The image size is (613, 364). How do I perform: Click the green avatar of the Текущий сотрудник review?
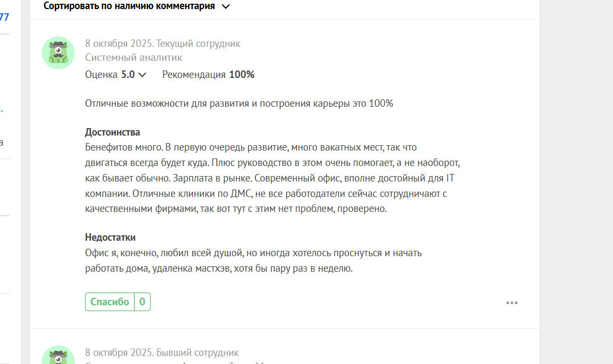[x=58, y=53]
